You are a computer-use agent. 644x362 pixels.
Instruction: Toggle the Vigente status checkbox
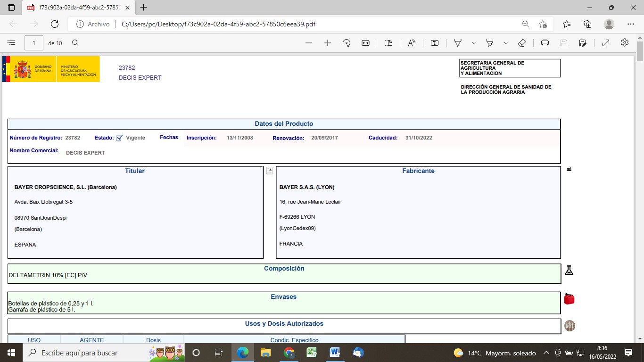click(119, 138)
